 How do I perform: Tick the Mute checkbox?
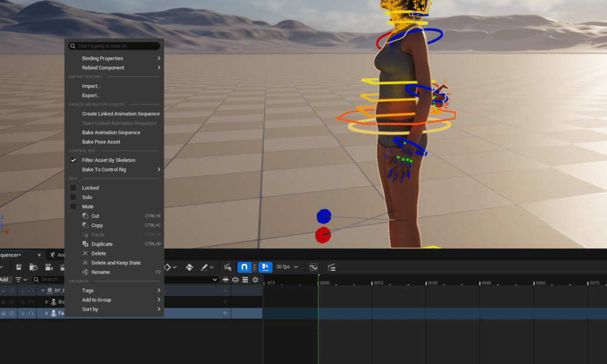click(x=73, y=206)
